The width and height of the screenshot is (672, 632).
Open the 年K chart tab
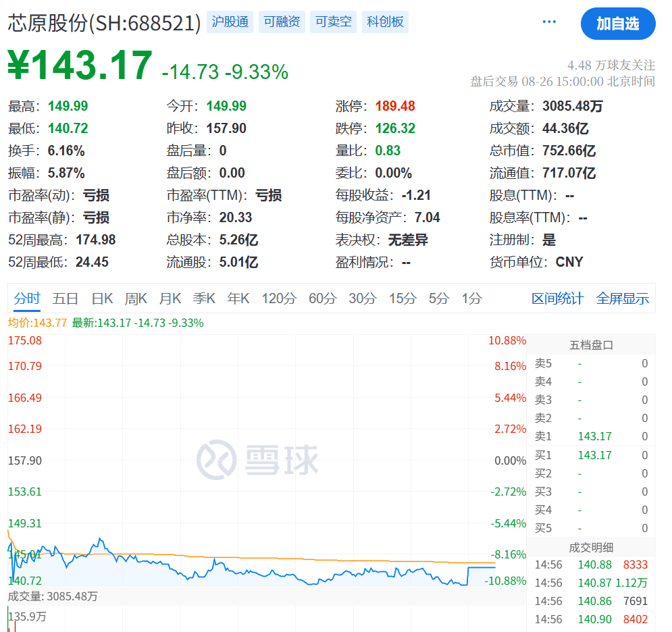238,298
